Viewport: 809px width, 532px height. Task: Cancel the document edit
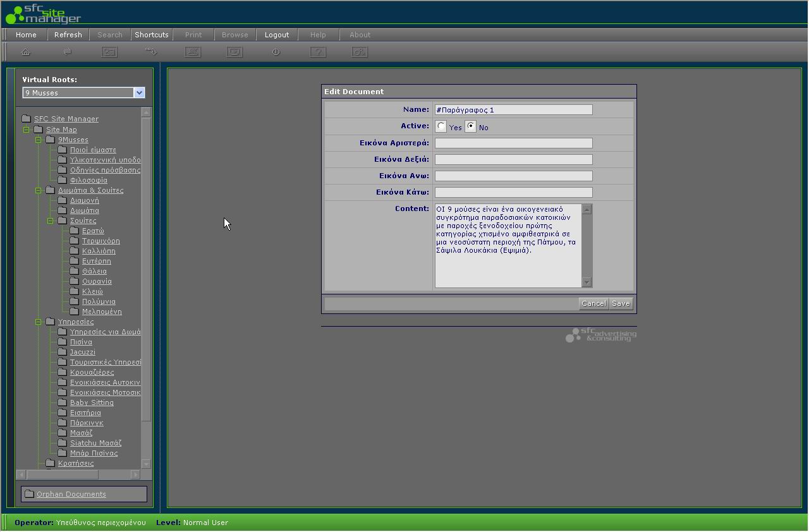click(593, 303)
